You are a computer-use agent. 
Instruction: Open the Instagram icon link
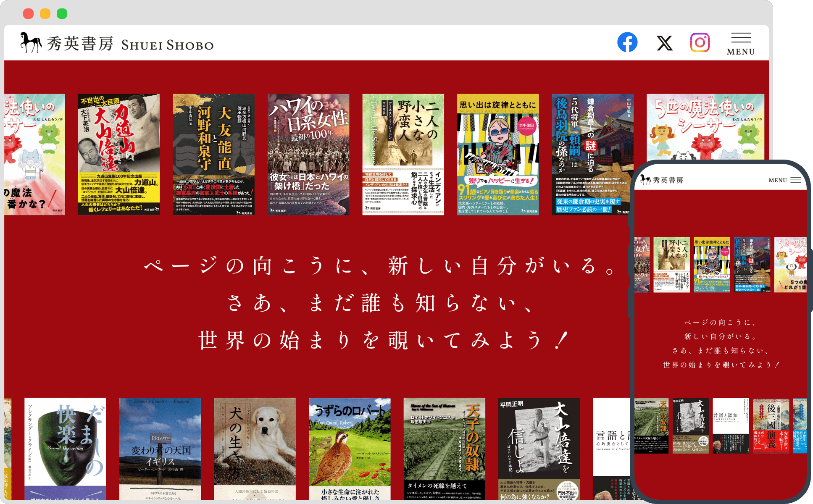click(700, 42)
